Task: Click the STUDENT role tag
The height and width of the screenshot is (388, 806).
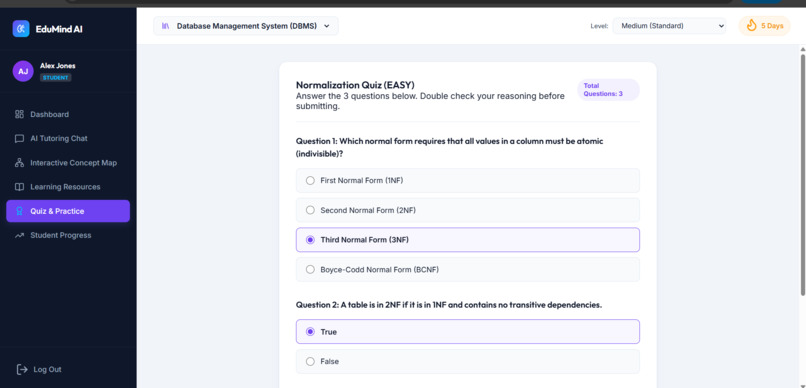Action: pyautogui.click(x=56, y=78)
